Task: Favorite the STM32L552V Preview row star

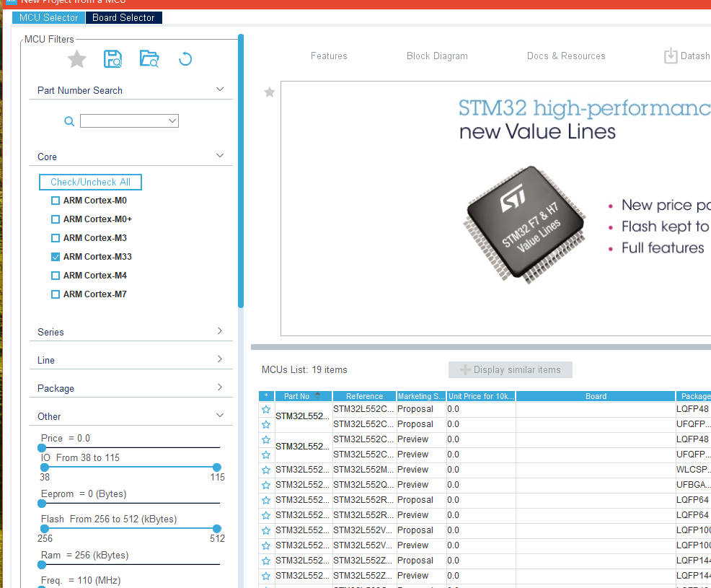Action: pos(265,545)
